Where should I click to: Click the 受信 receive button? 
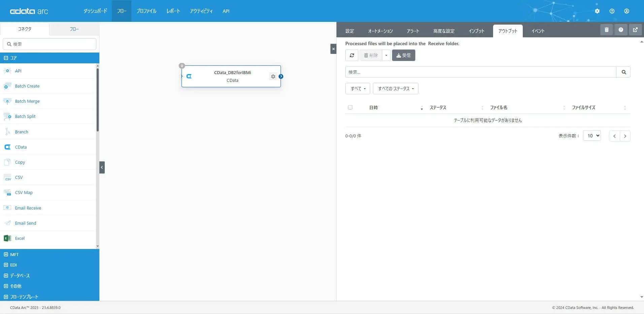(404, 55)
